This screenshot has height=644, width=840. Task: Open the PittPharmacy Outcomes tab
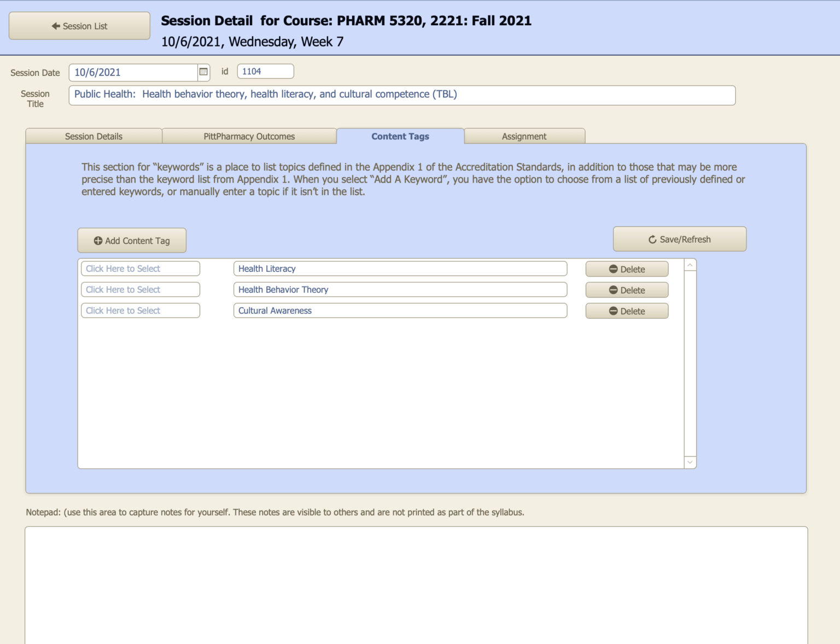tap(249, 136)
